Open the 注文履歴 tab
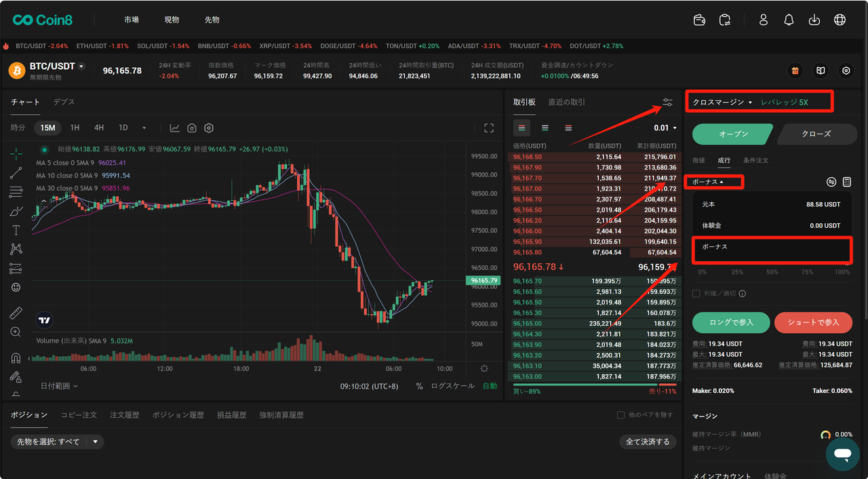Image resolution: width=868 pixels, height=479 pixels. coord(124,415)
